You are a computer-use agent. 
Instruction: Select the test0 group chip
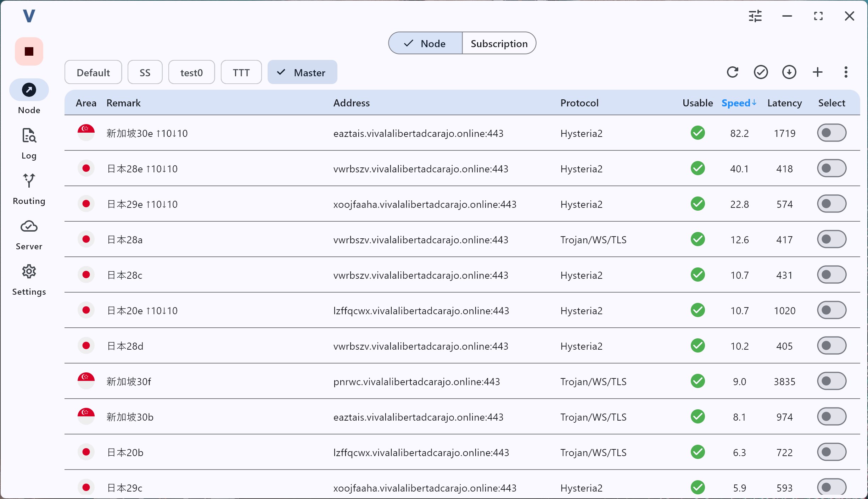pos(191,72)
